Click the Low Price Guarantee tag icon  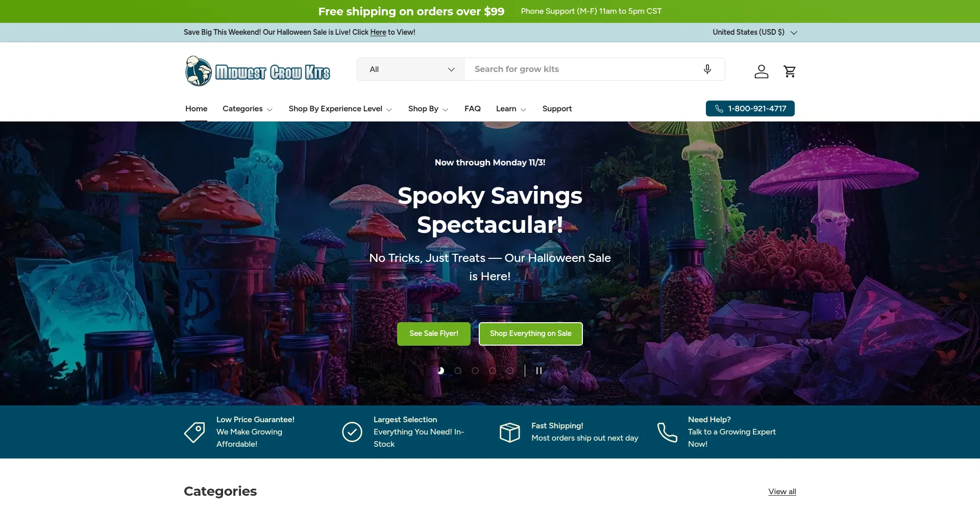coord(194,432)
